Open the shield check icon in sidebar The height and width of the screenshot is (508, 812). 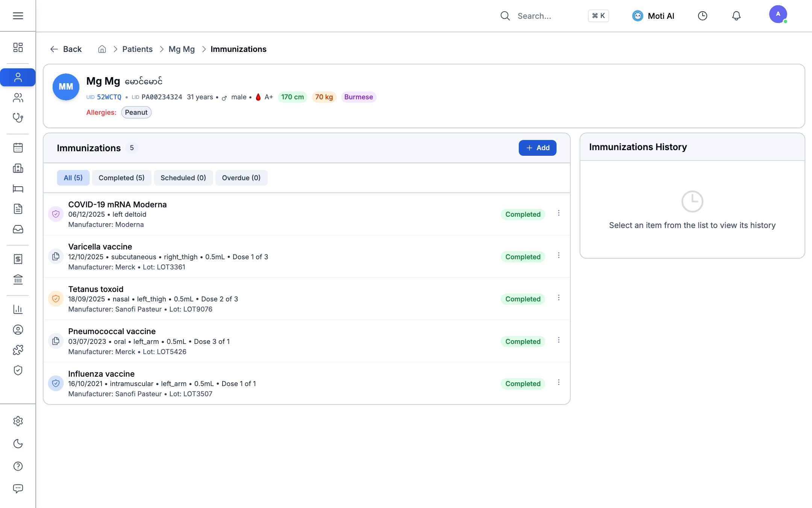point(18,370)
